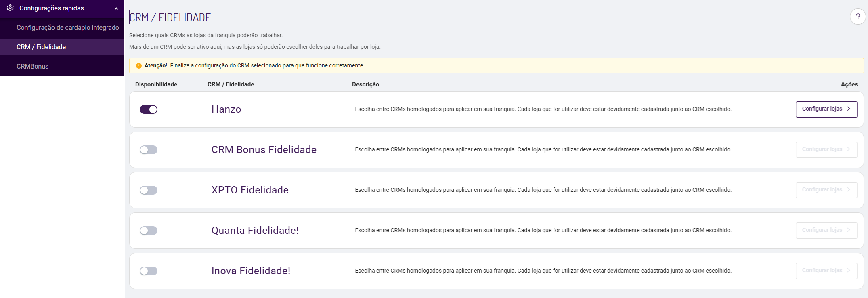Go to CRMBonus sidebar item
Viewport: 868px width, 298px height.
(32, 66)
